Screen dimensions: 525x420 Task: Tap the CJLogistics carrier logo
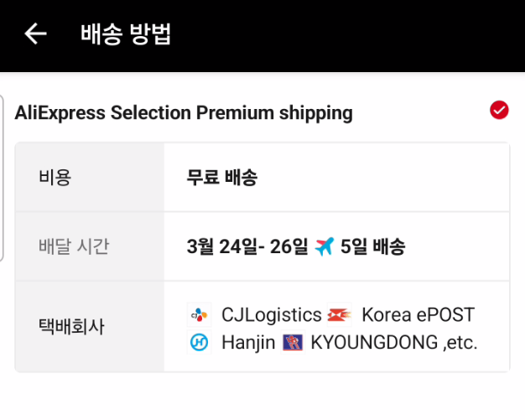pyautogui.click(x=199, y=315)
